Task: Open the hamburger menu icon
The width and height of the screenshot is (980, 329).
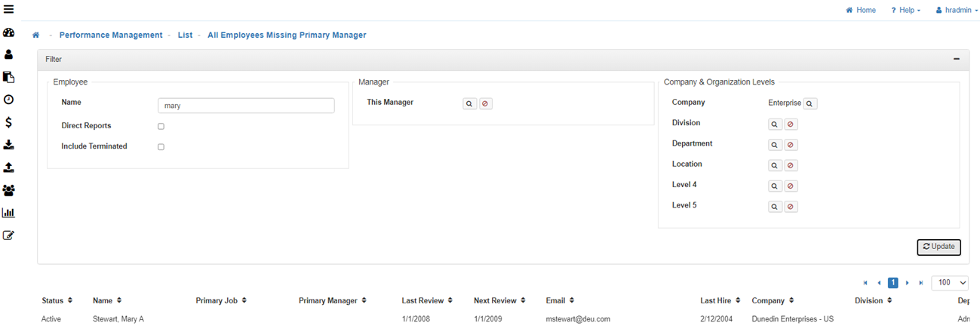Action: [x=9, y=10]
